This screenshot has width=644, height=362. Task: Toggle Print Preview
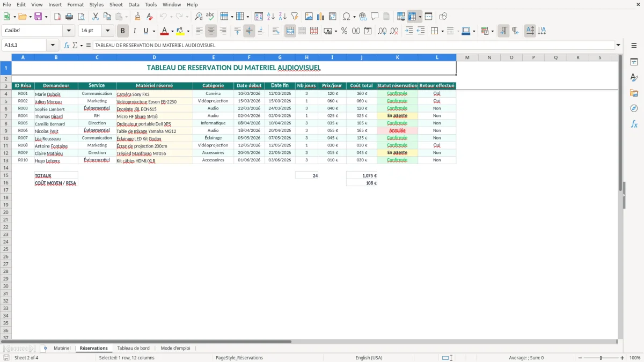(x=80, y=17)
